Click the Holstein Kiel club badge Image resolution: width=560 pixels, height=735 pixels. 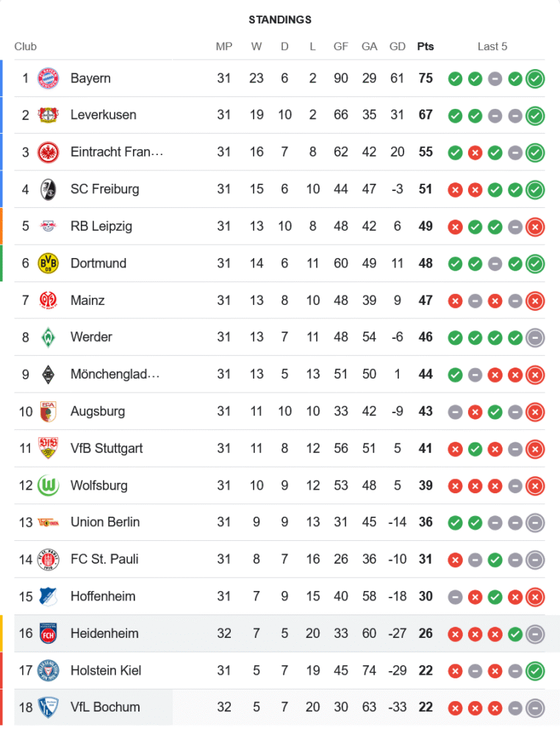tap(48, 670)
